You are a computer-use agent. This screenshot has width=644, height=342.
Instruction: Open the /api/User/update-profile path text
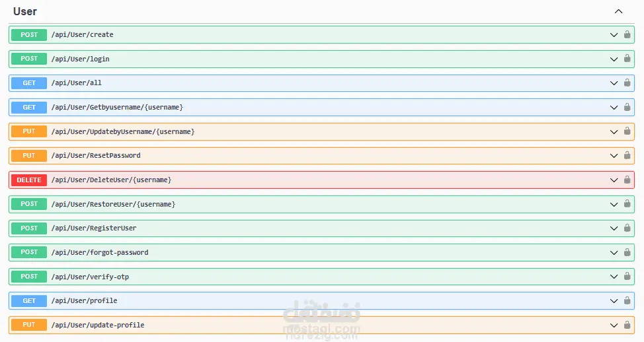tap(98, 325)
